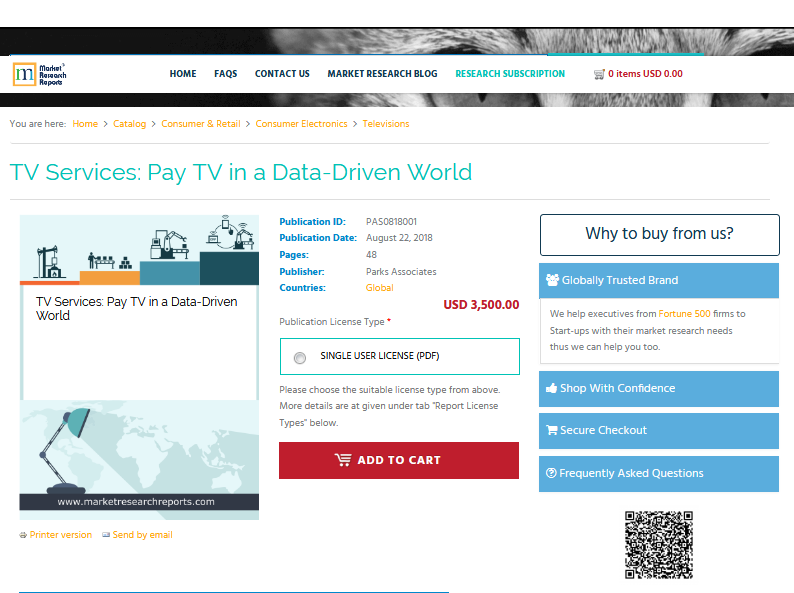Screen dimensions: 794x593
Task: Open the Printer version link
Action: (x=61, y=535)
